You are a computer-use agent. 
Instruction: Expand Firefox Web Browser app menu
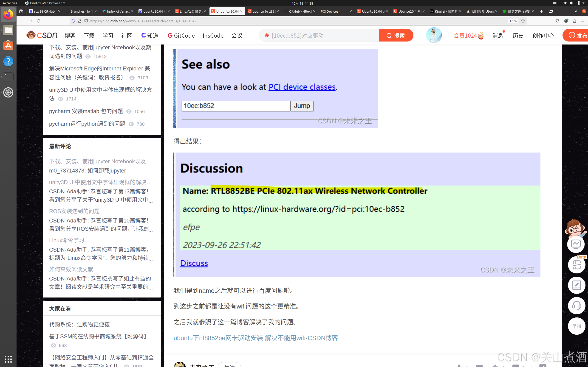(x=45, y=3)
